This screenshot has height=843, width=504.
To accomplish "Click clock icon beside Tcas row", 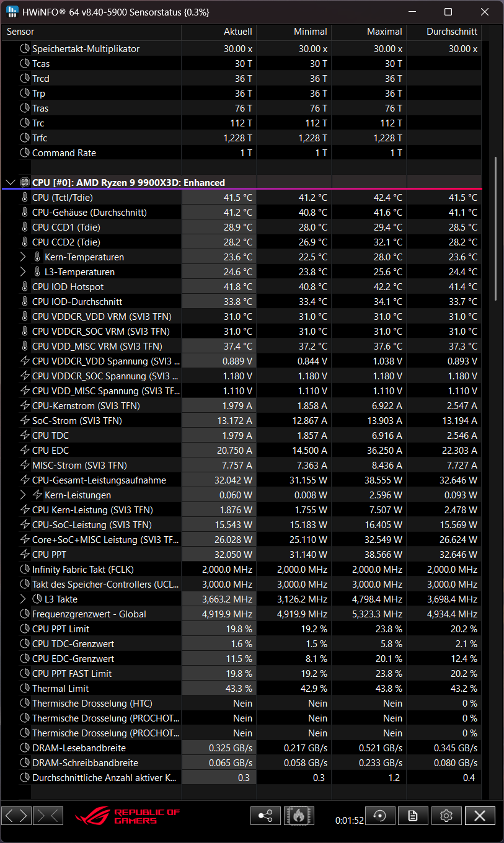I will (x=25, y=63).
